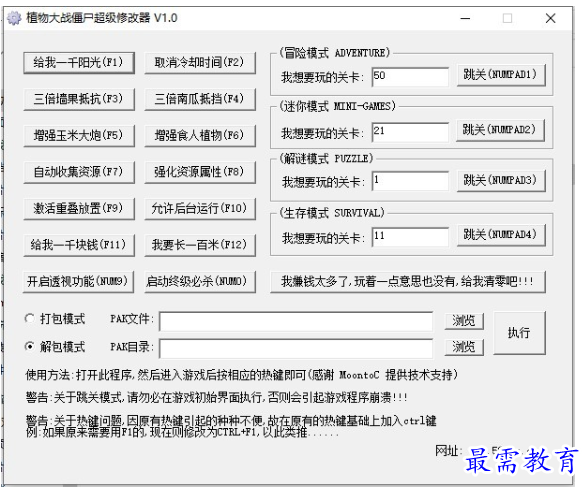This screenshot has height=492, width=587.
Task: Focus the Survival level field showing 11
Action: (410, 237)
